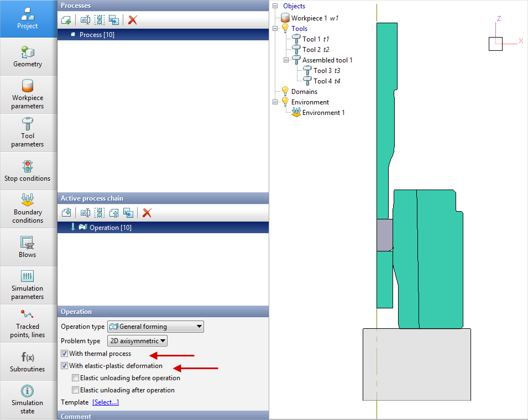The height and width of the screenshot is (420, 528).
Task: Click the Template Select link
Action: 105,402
